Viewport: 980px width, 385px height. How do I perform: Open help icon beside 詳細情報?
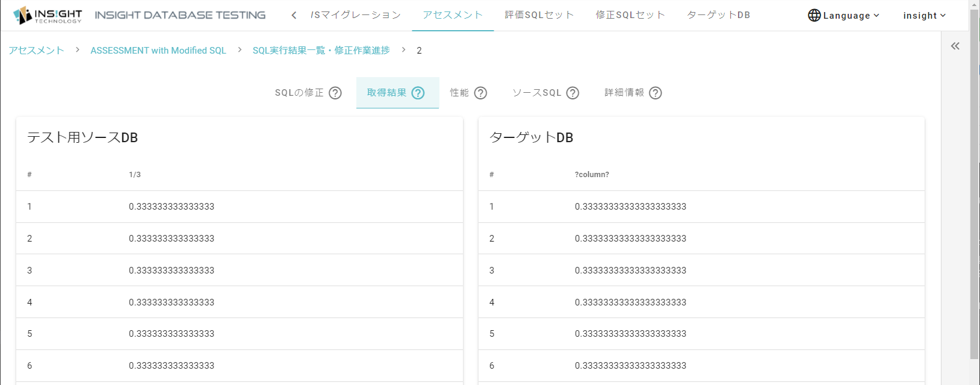(656, 93)
